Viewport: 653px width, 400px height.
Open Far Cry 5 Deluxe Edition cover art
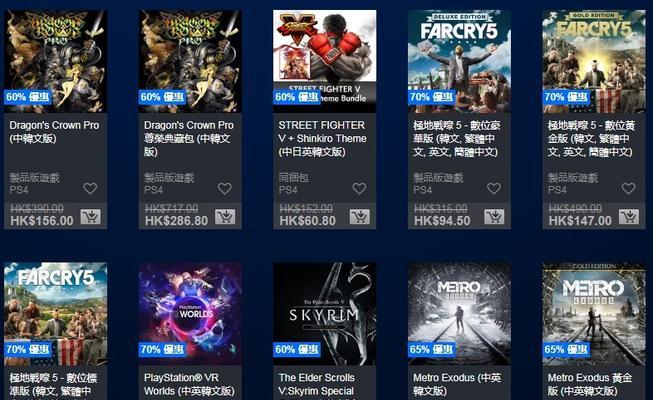[x=459, y=61]
